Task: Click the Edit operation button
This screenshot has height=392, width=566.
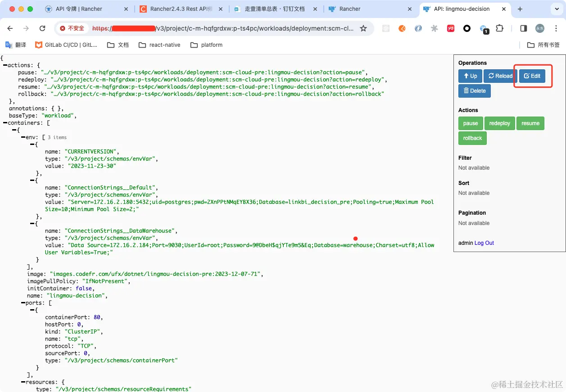Action: pyautogui.click(x=532, y=76)
